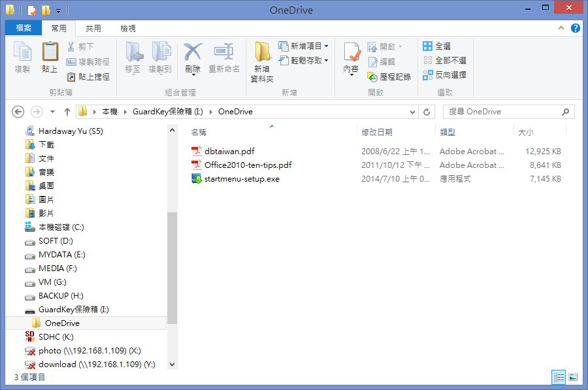Select Hardaway Yu (S5) in navigation pane
588x390 pixels.
tap(71, 131)
